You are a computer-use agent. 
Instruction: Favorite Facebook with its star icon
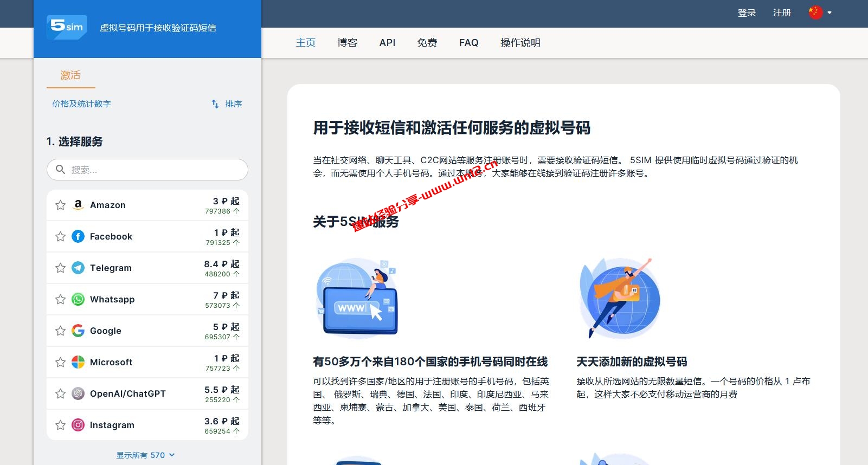(x=61, y=236)
